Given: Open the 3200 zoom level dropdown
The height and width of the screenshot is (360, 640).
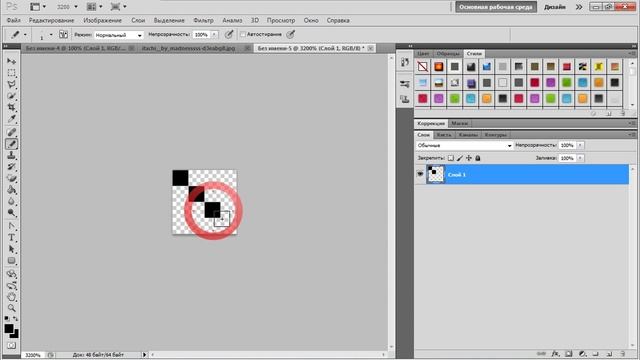Looking at the screenshot, I should coord(76,7).
